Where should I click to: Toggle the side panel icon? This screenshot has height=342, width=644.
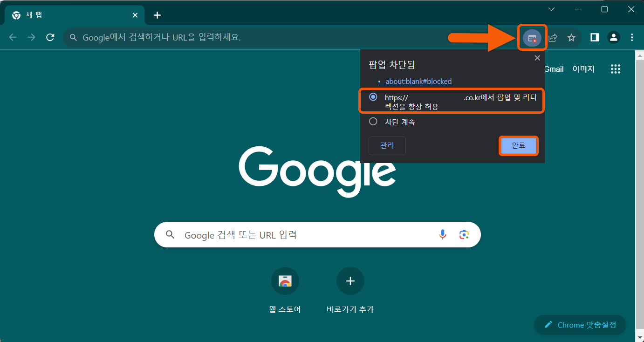coord(595,37)
